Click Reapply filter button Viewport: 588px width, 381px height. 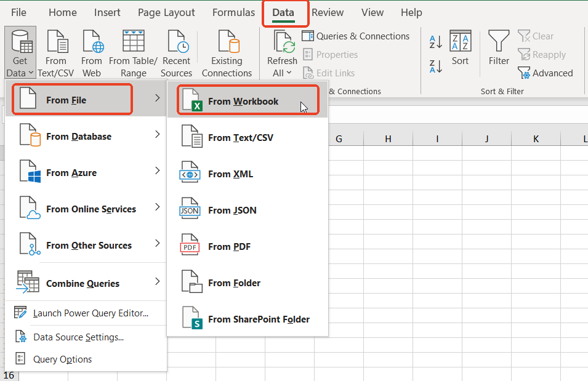click(541, 54)
